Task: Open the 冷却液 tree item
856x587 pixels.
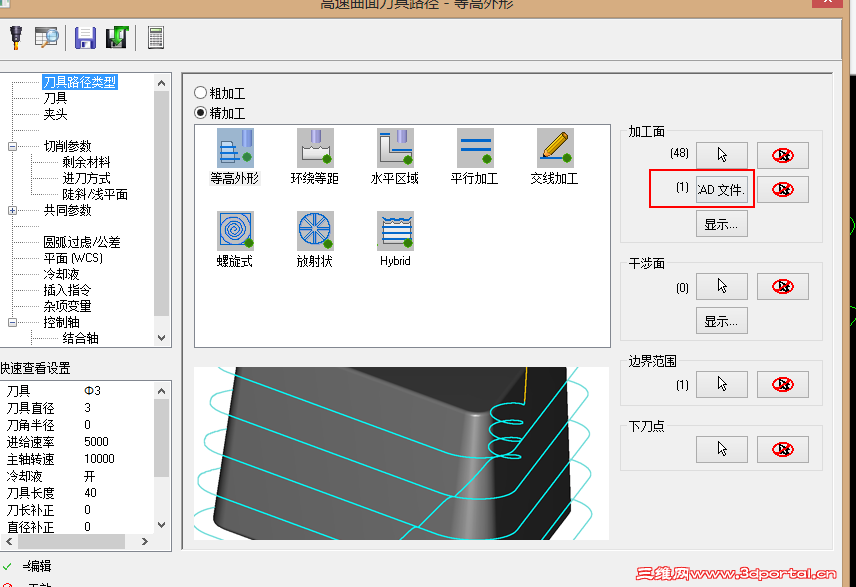Action: 61,274
